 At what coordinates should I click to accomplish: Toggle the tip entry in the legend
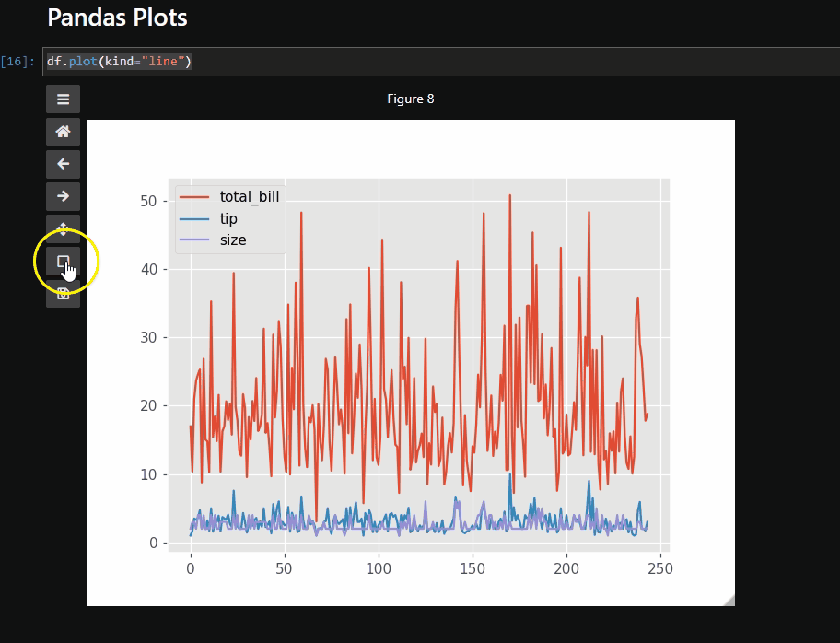coord(228,218)
